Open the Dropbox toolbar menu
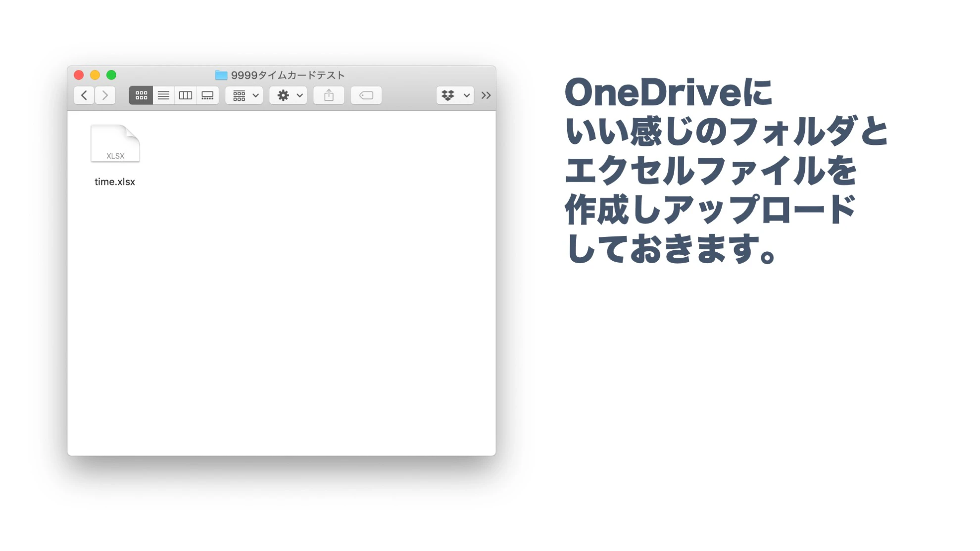 pyautogui.click(x=455, y=95)
